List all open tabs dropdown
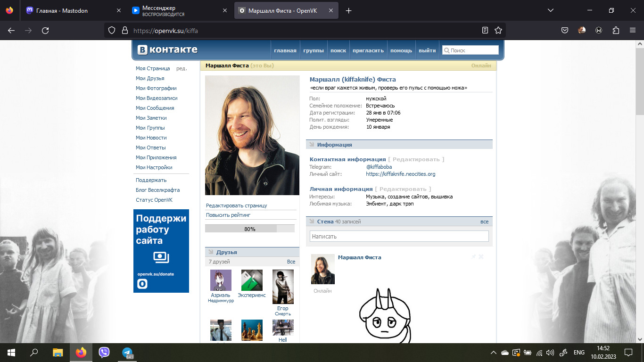This screenshot has width=644, height=362. 550,10
